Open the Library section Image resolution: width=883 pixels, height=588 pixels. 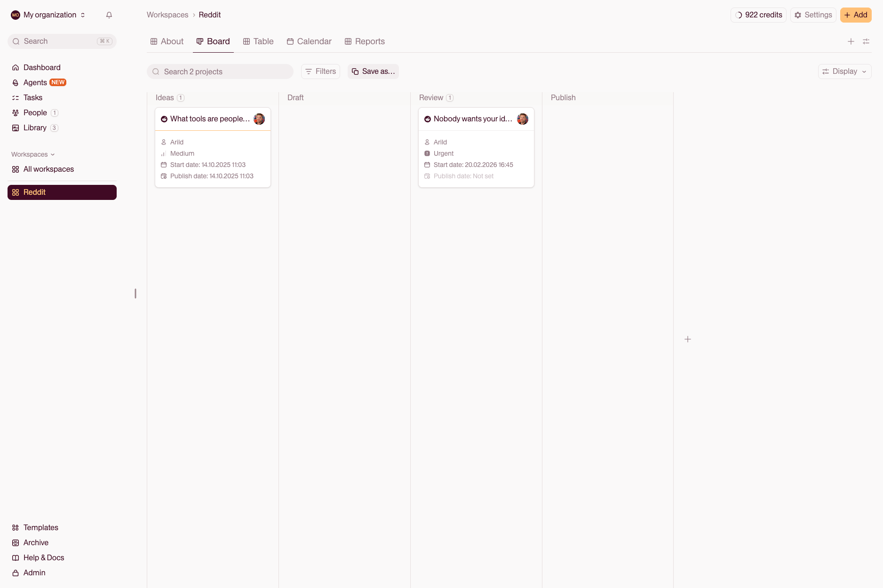pyautogui.click(x=35, y=127)
